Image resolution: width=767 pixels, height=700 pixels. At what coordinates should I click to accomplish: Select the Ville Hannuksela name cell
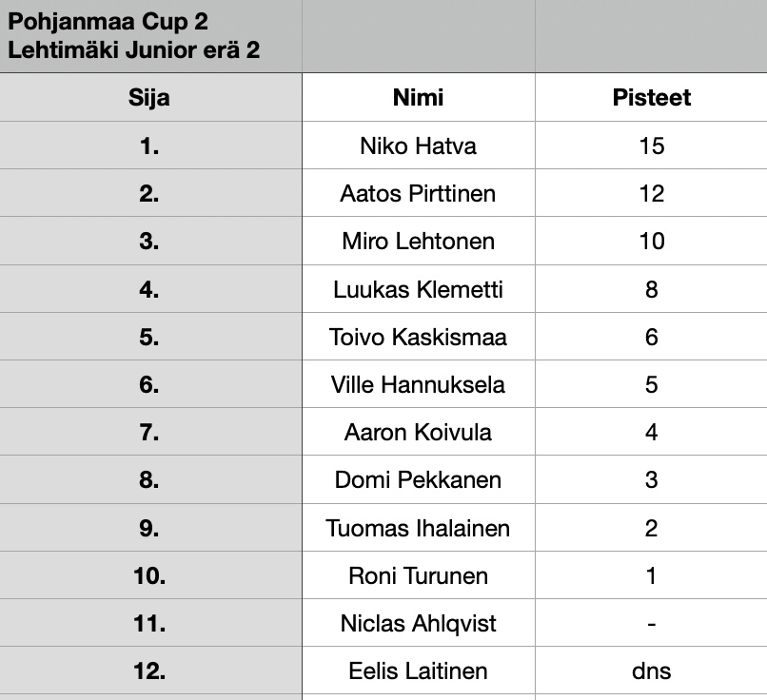point(419,384)
